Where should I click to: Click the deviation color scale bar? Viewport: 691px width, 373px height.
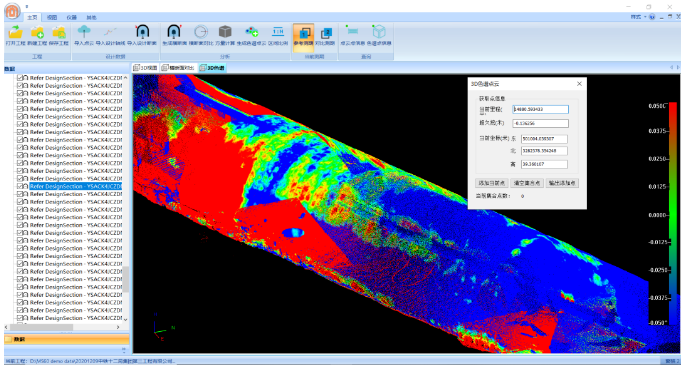(673, 214)
